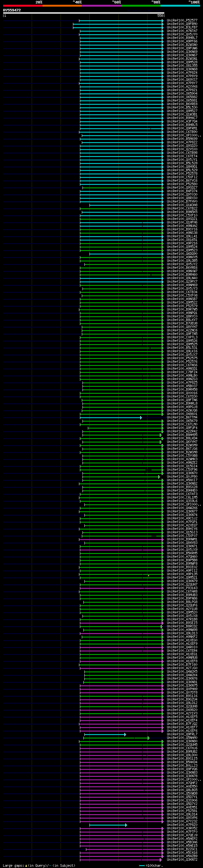This screenshot has height=868, width=203.
Task: Select the UniRef100_Q9FUF4 label
Action: [x=182, y=428]
